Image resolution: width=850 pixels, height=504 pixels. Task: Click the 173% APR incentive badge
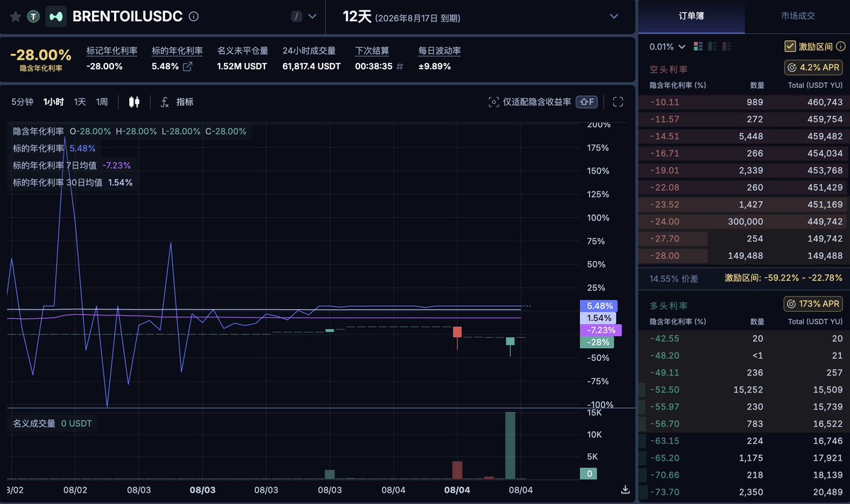pos(812,303)
